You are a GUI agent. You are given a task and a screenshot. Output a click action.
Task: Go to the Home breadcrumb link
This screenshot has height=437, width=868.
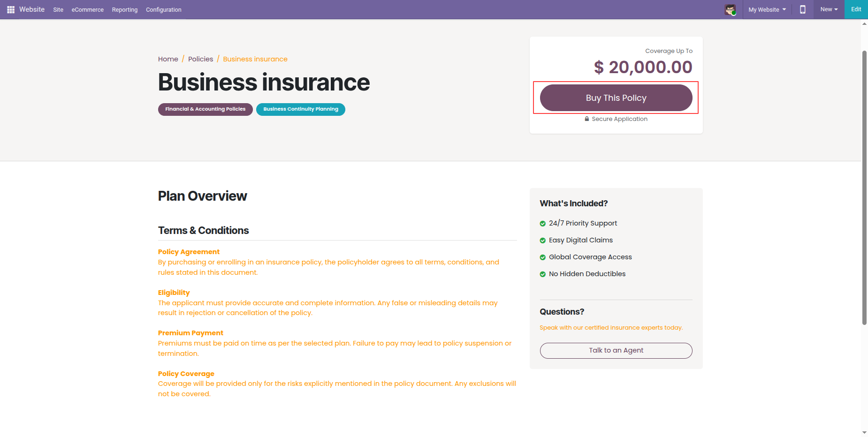(168, 59)
